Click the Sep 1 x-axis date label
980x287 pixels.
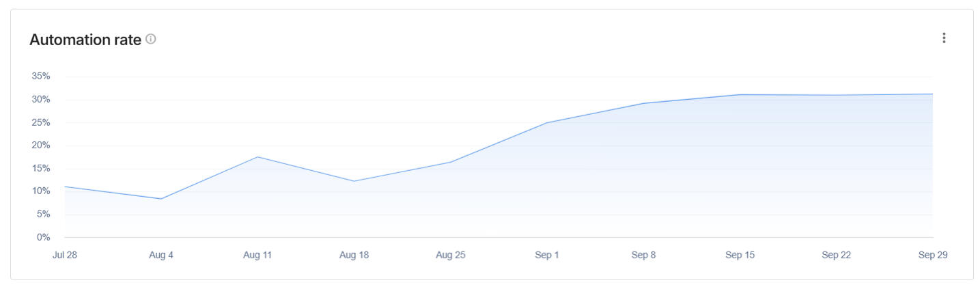pyautogui.click(x=547, y=256)
